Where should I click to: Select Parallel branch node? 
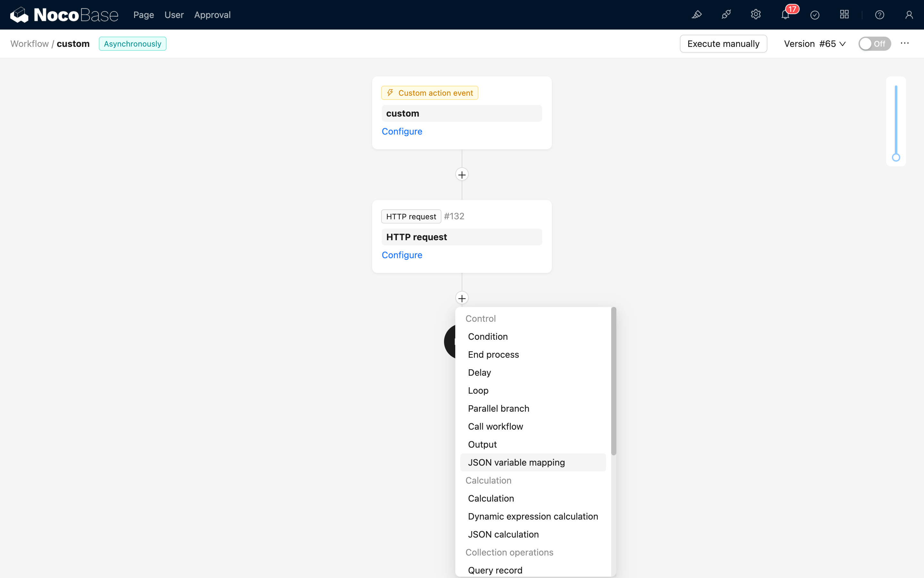[x=533, y=408]
